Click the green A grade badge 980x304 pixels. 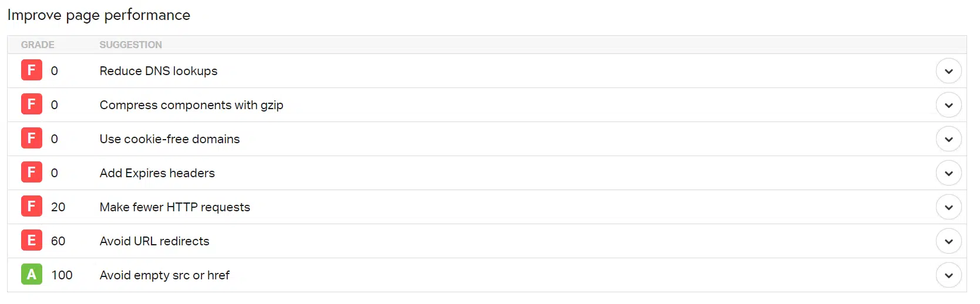[x=32, y=275]
